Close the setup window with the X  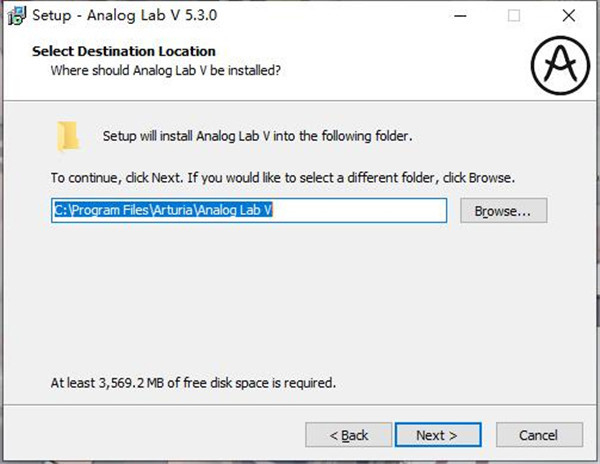coord(569,16)
